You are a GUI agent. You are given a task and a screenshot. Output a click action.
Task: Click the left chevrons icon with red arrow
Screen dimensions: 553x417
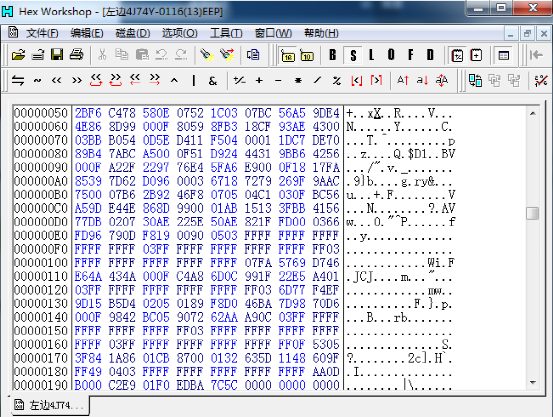point(135,80)
